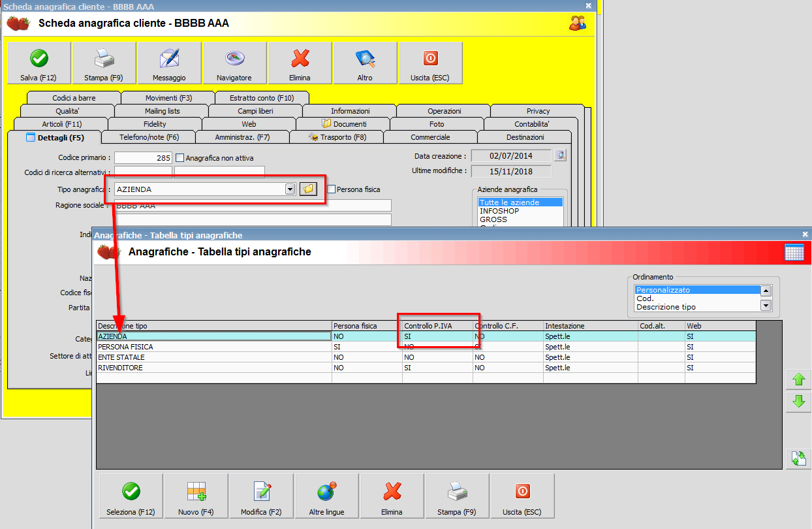
Task: Open Contabilita' tab
Action: click(x=531, y=124)
